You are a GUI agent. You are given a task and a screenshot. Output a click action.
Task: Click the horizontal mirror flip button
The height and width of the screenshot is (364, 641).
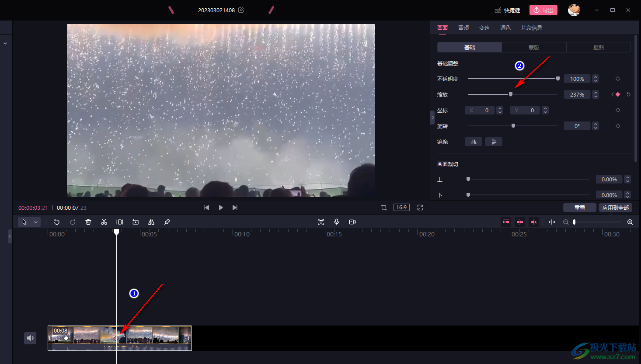click(x=474, y=142)
